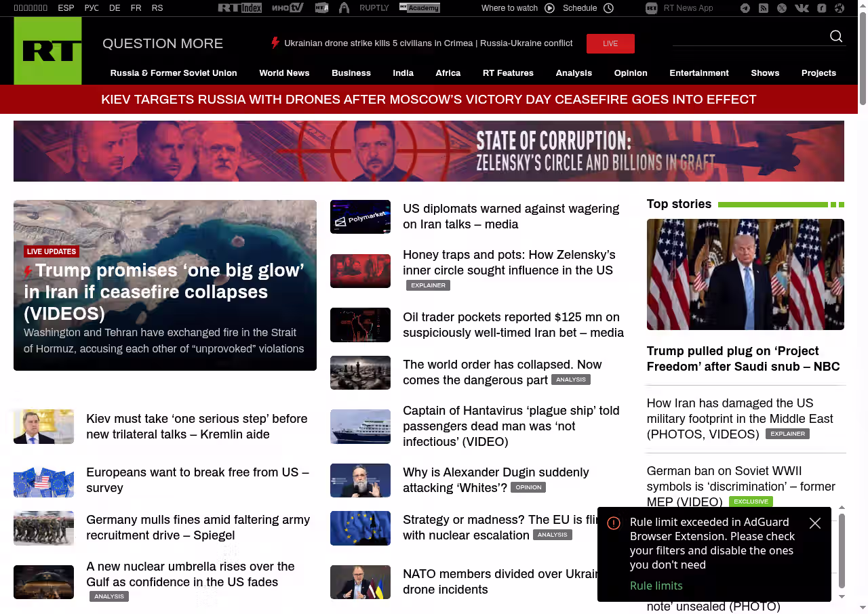Viewport: 868px width, 614px height.
Task: Go to the RT logo homepage
Action: [47, 51]
